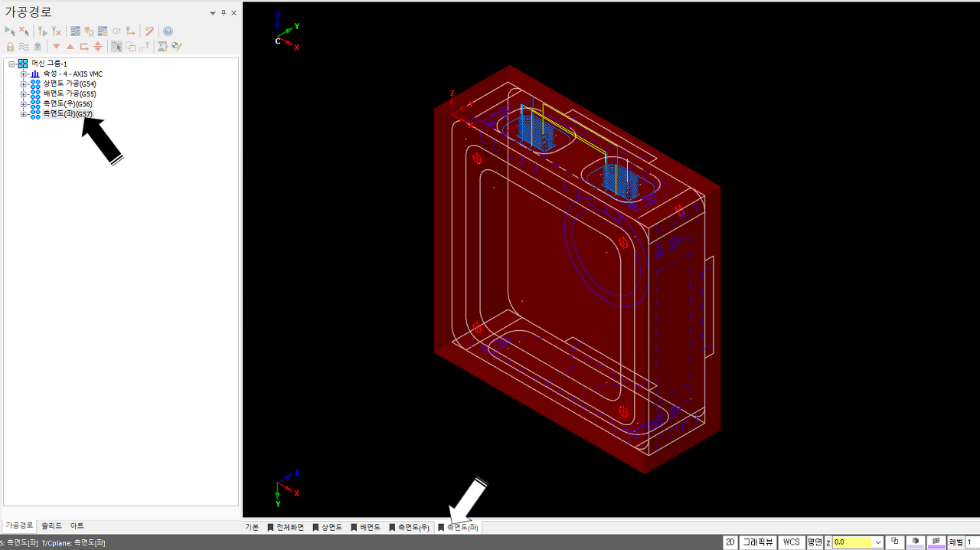Open 측면도(우) viewsheet tab
The image size is (980, 550).
click(409, 527)
